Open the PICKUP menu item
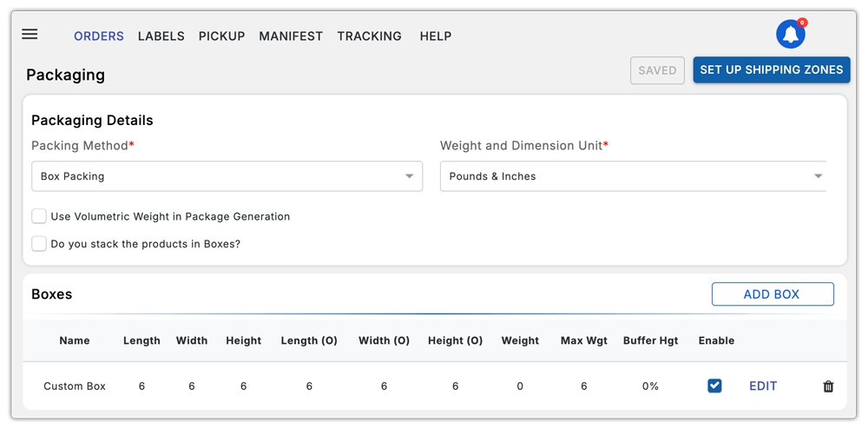The width and height of the screenshot is (868, 429). point(222,36)
